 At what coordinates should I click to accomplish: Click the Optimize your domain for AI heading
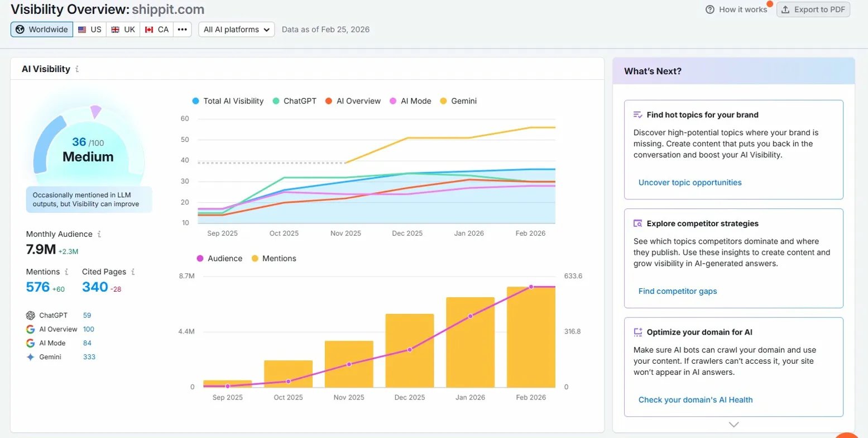(x=699, y=332)
